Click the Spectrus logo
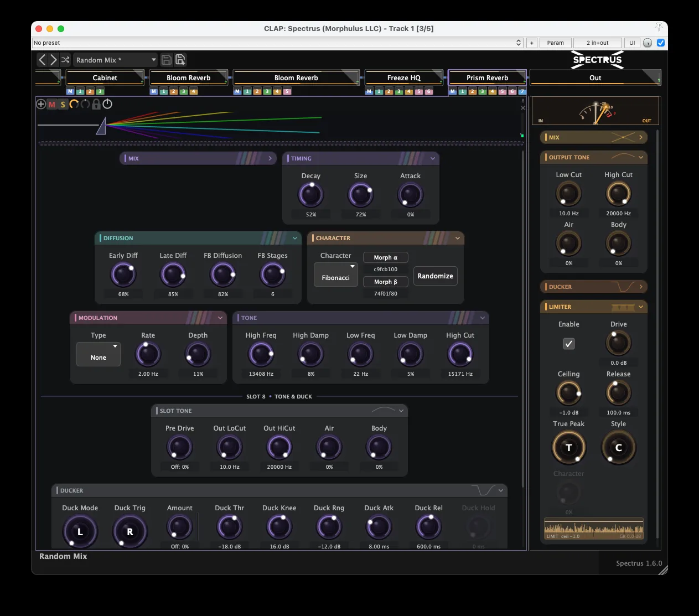The image size is (699, 616). pos(597,60)
